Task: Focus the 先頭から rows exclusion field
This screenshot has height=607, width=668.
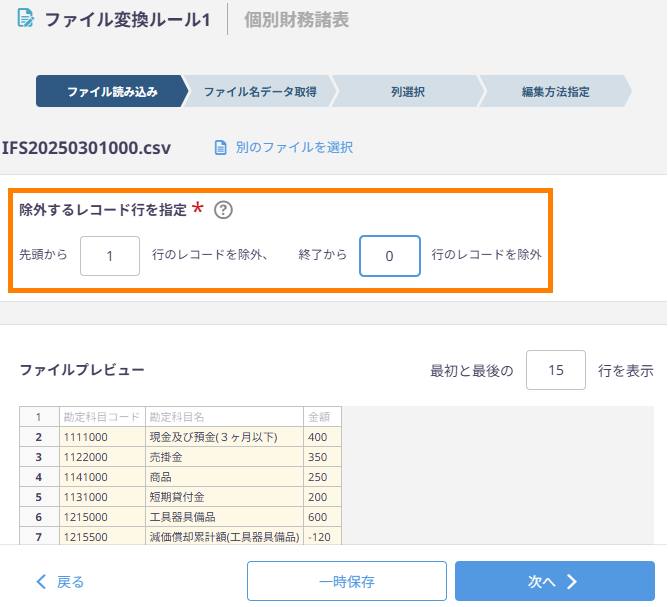Action: click(110, 256)
